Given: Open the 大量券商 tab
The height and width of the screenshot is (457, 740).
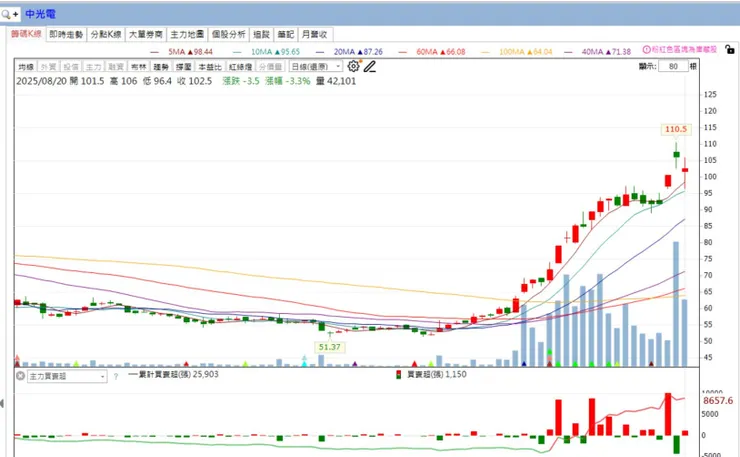Looking at the screenshot, I should (146, 34).
